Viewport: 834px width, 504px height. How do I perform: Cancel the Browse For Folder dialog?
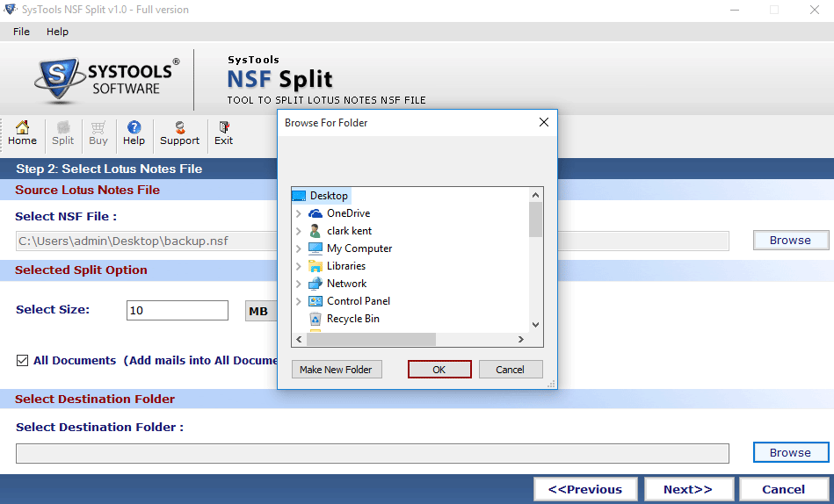511,370
